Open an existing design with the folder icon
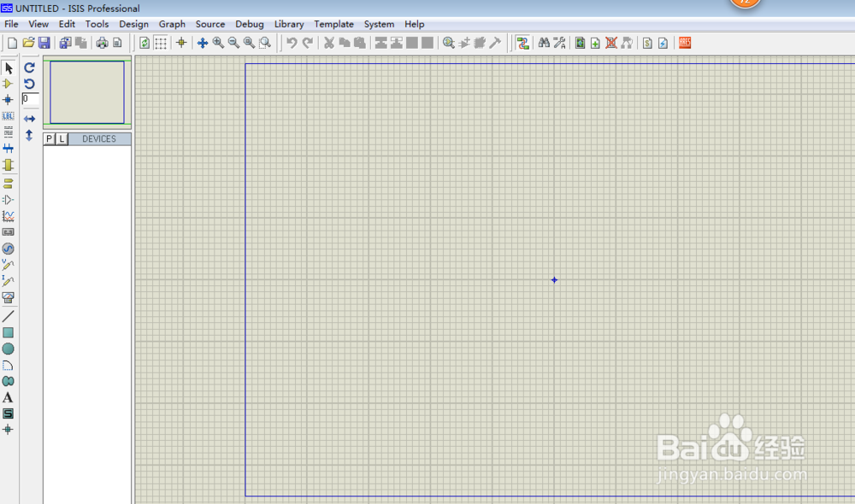 tap(28, 43)
